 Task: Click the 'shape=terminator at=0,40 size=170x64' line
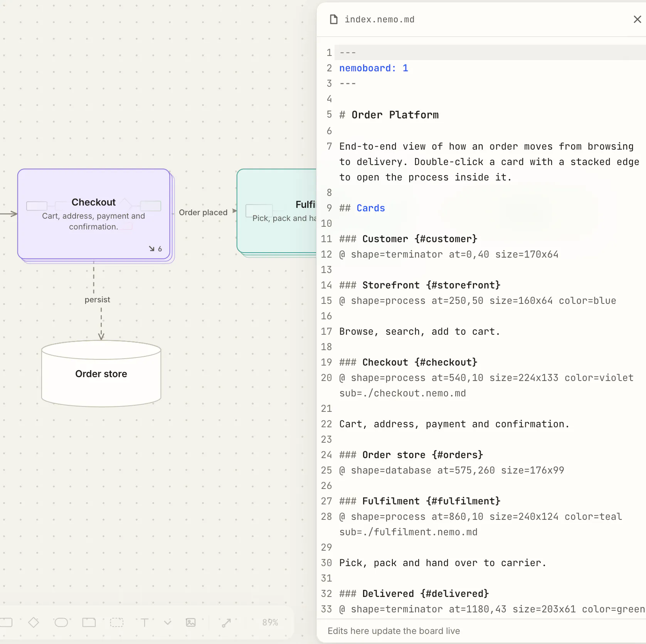[x=449, y=255]
